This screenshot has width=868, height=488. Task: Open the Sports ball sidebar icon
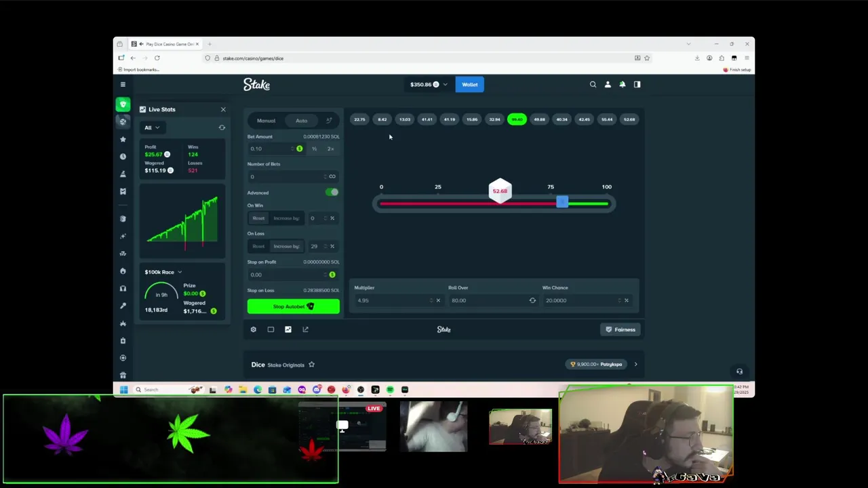[123, 121]
